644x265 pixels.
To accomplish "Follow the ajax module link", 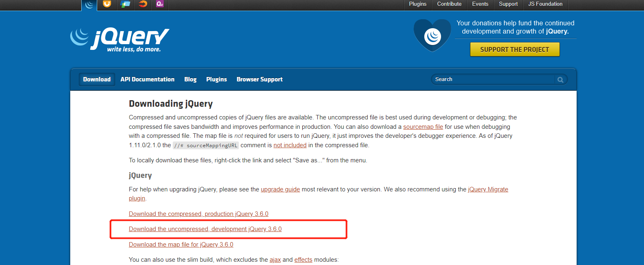I will (x=275, y=260).
